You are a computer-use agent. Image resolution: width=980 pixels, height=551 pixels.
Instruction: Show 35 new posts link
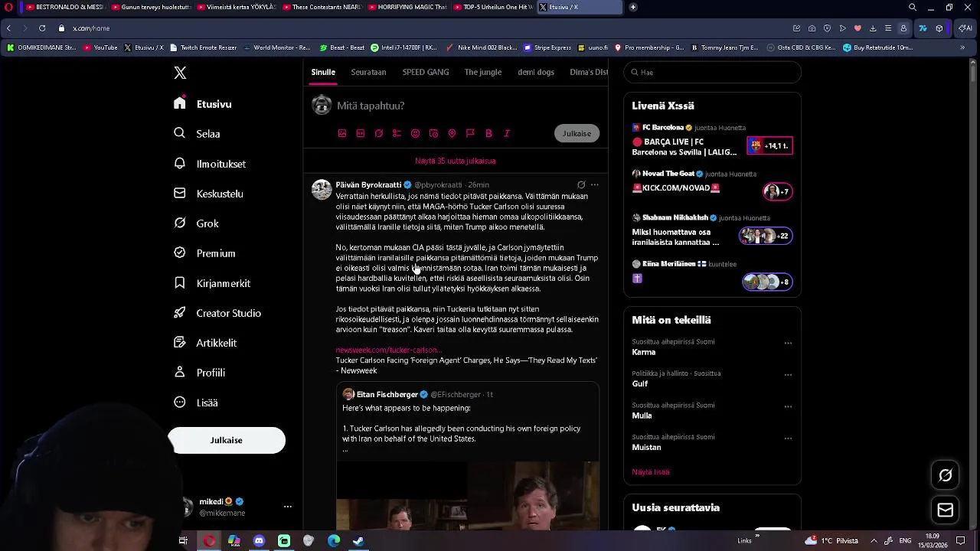(456, 161)
